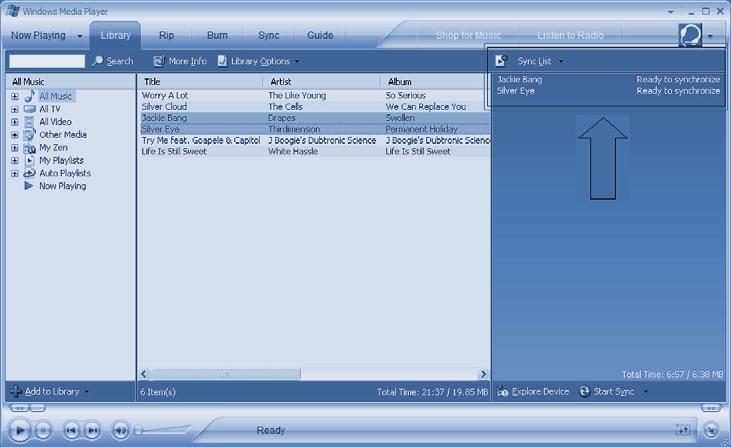Open the Sync List dropdown

(561, 61)
